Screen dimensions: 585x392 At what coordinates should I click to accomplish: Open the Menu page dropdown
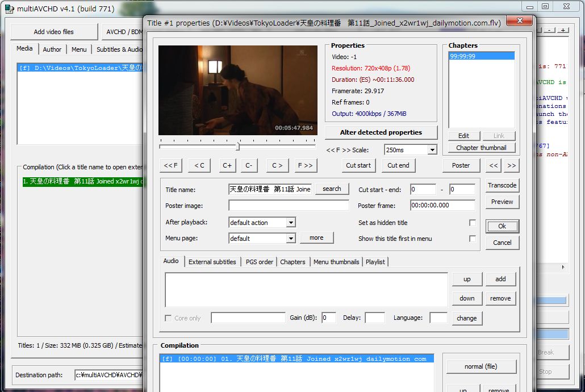(291, 238)
